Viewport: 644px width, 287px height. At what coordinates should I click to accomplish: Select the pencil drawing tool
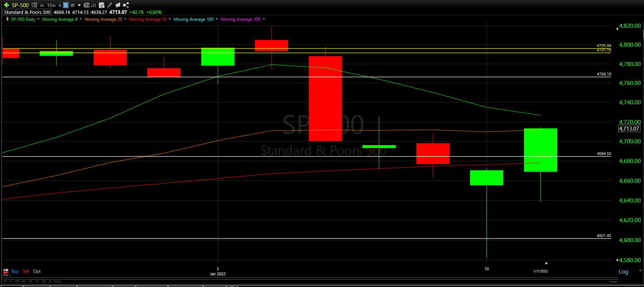[110, 5]
